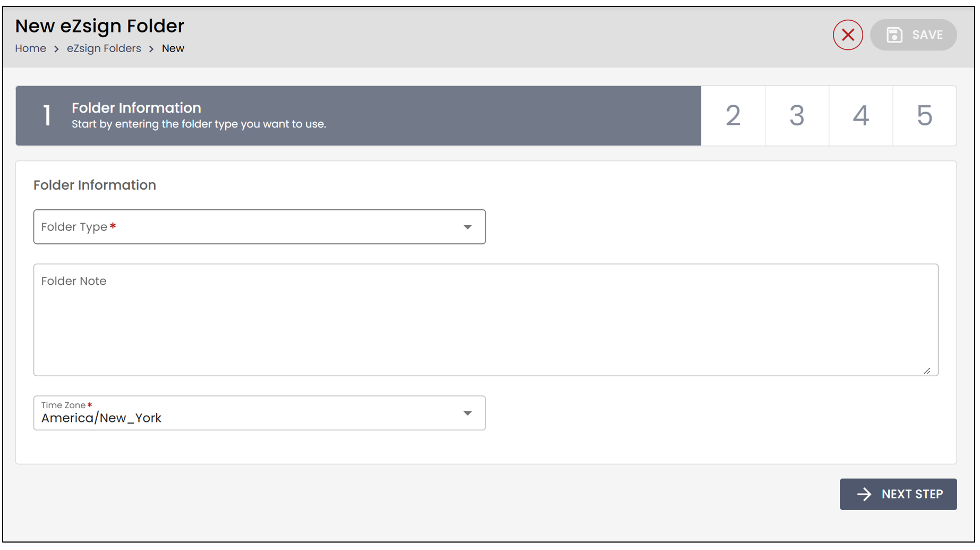This screenshot has height=550, width=980.
Task: Click the New breadcrumb item
Action: [x=173, y=49]
